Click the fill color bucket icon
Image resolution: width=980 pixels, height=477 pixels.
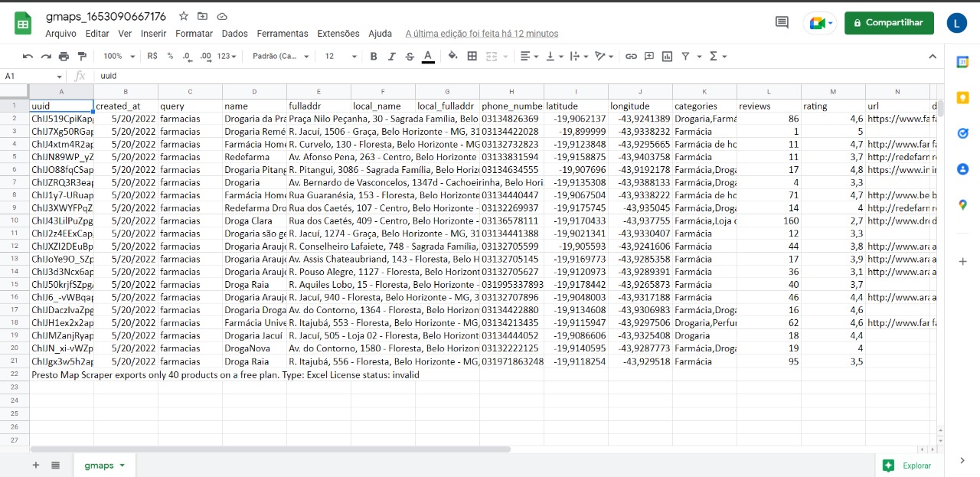coord(452,56)
